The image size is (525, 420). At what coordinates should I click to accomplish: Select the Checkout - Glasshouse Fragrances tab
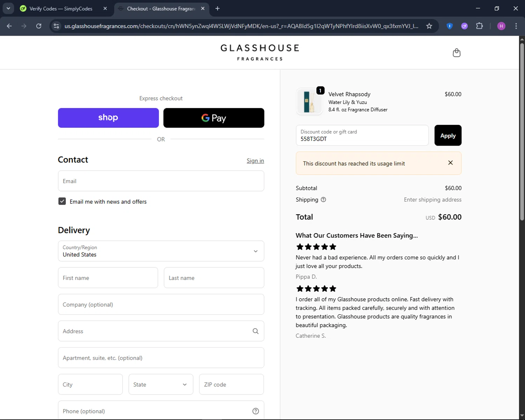(161, 8)
